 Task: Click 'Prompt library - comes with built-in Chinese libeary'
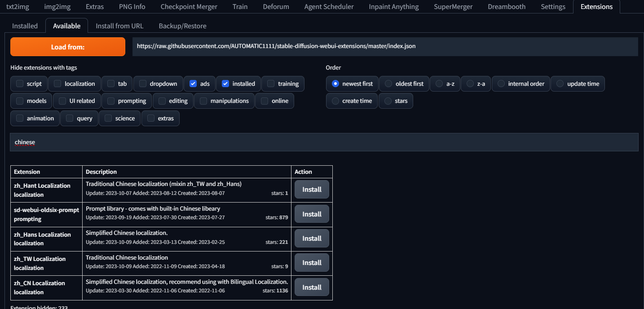pos(153,208)
